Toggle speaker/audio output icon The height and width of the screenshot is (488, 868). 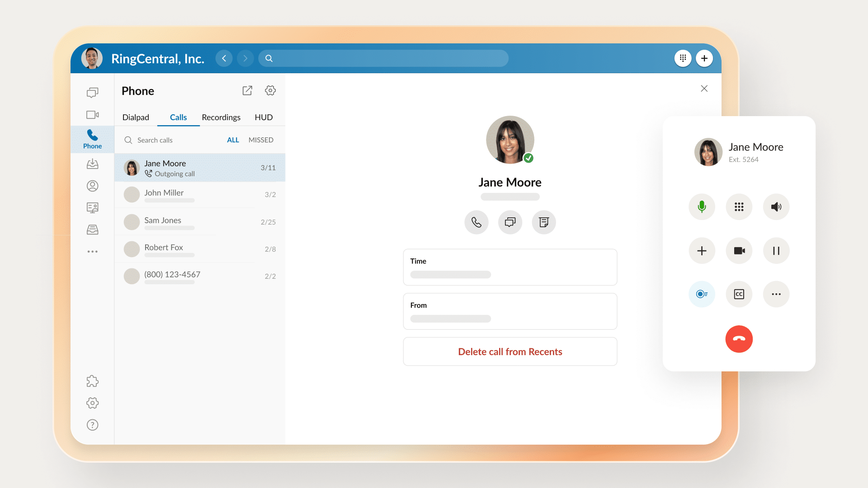(776, 207)
